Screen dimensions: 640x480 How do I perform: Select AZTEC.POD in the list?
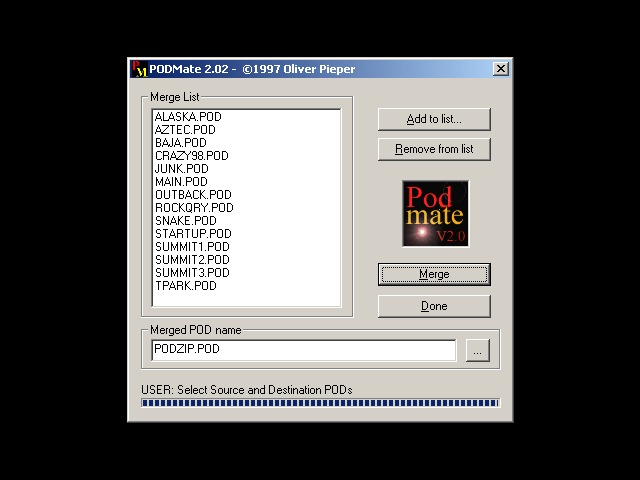(185, 130)
